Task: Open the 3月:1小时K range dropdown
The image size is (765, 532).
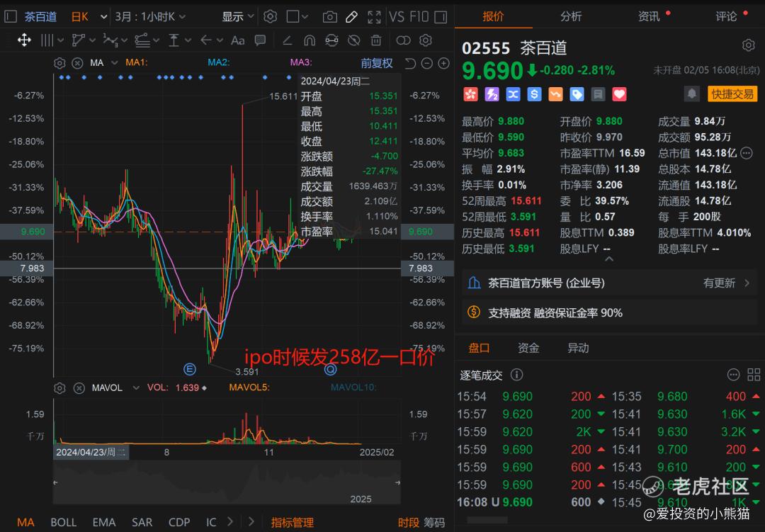Action: (149, 17)
